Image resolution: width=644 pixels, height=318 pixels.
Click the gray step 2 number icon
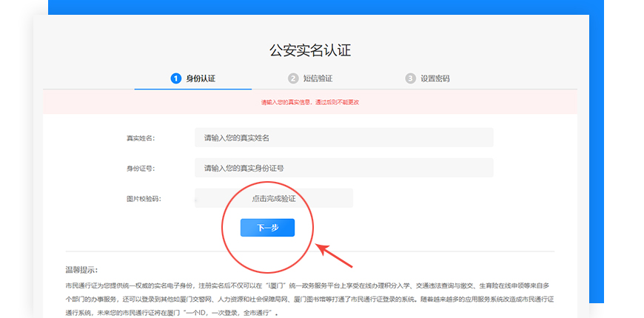pos(293,78)
